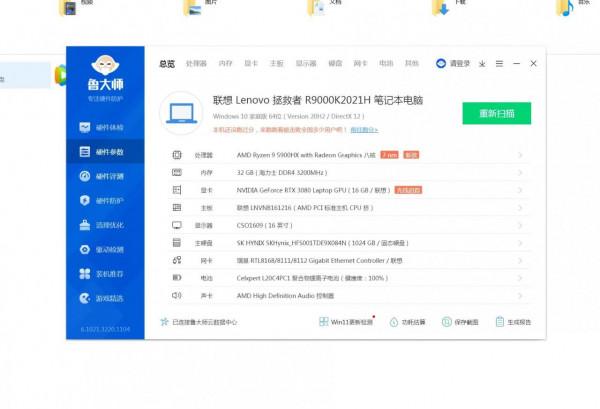600x409 pixels.
Task: Click the 请登录 login avatar icon
Action: [441, 64]
